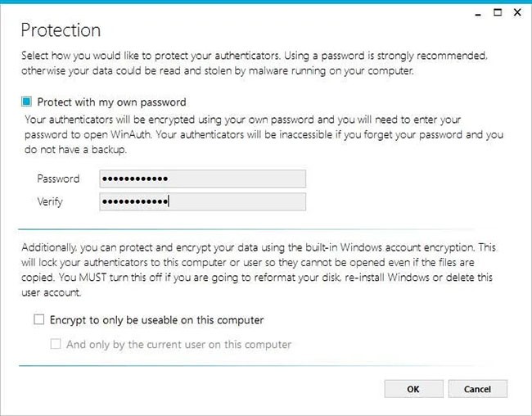Viewport: 532px width, 416px height.
Task: Click 'Encrypt to only be useable' label text
Action: (x=156, y=320)
